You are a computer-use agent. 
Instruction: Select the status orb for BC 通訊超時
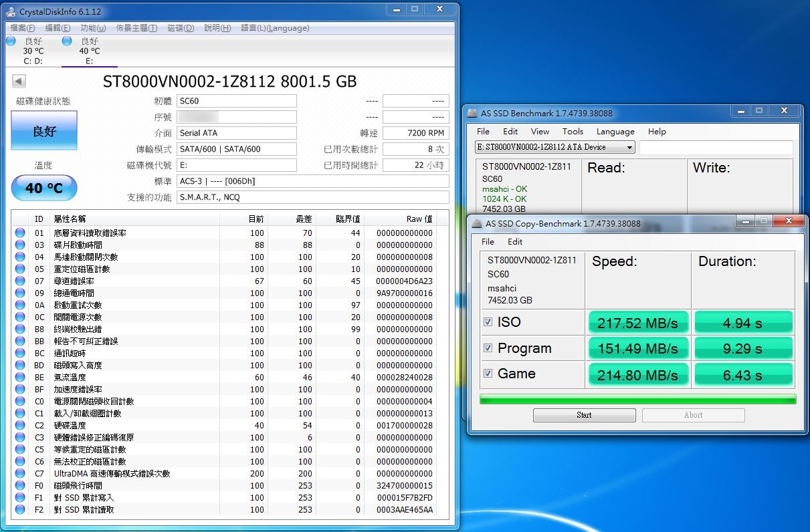[x=20, y=353]
